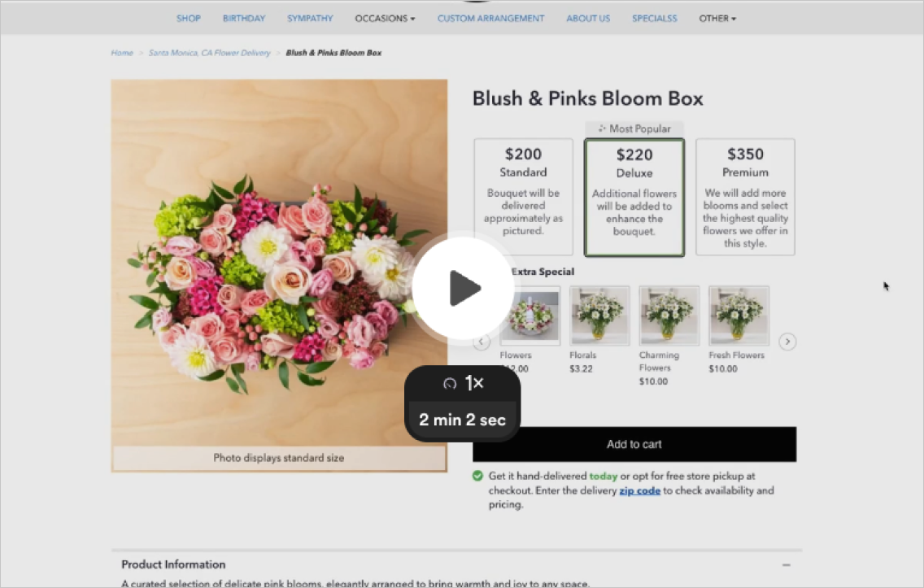Open the OCCASIONS dropdown

tap(385, 18)
